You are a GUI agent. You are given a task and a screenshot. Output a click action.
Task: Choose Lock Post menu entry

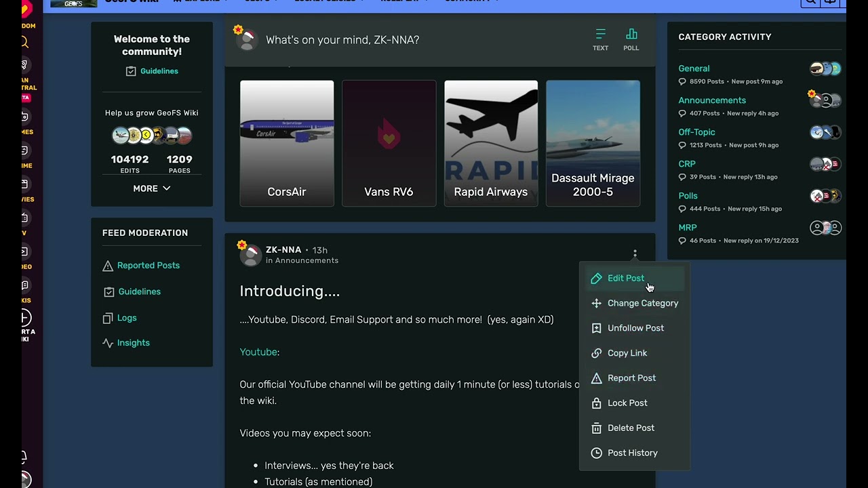[635, 403]
